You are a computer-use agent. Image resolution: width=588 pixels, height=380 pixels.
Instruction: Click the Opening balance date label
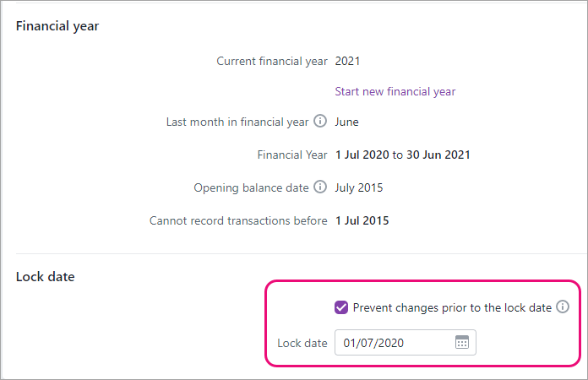pos(251,187)
